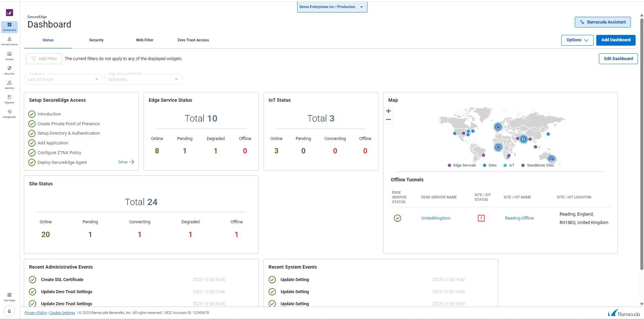This screenshot has height=320, width=644.
Task: Switch to the Zero Trust Access tab
Action: 193,40
